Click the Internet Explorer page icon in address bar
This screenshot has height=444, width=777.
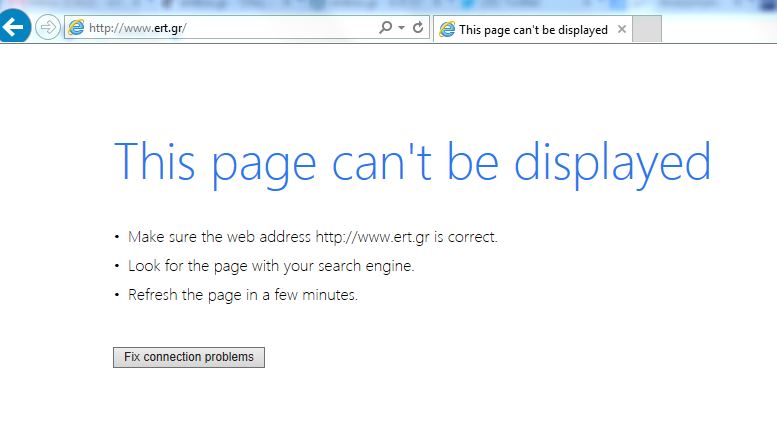[x=76, y=28]
